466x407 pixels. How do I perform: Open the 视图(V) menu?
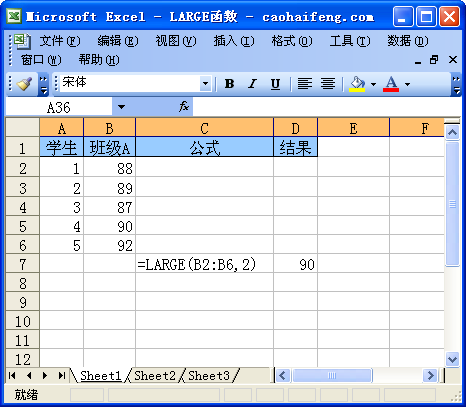[x=176, y=41]
